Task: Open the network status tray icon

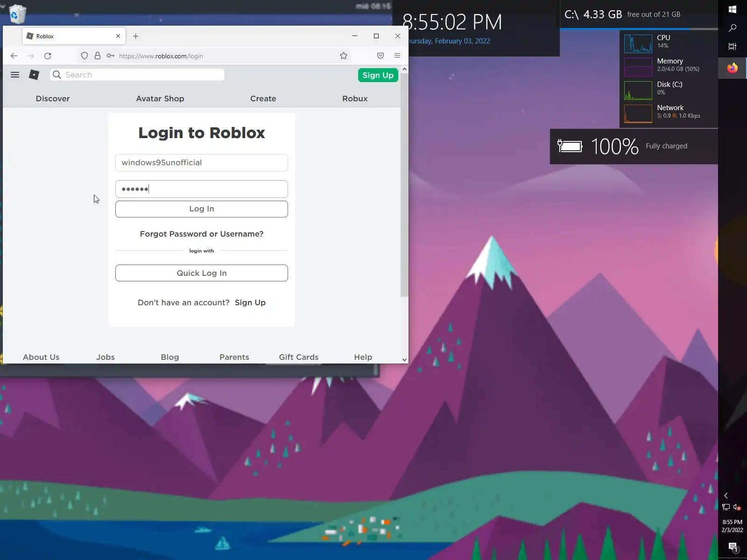Action: coord(726,507)
